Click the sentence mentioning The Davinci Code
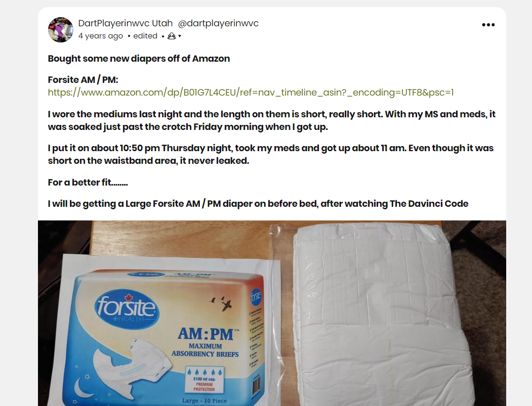 tap(258, 204)
